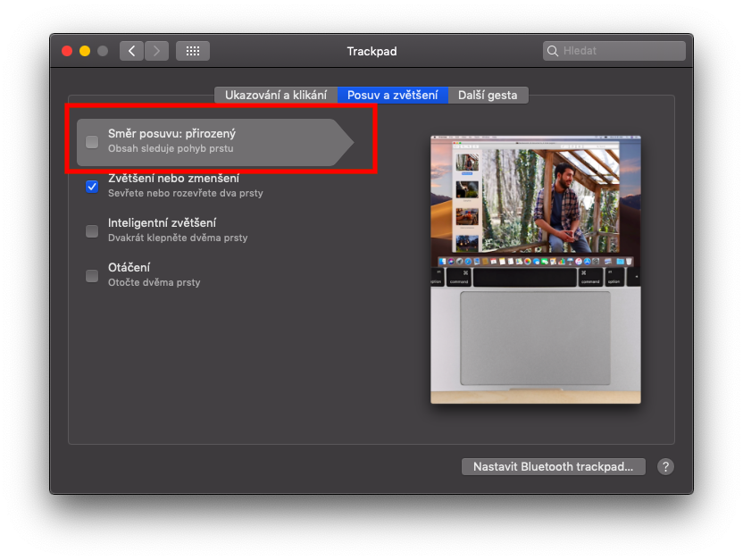743x560 pixels.
Task: Click the Obsah sleduje pohyb prstu text
Action: click(x=171, y=148)
